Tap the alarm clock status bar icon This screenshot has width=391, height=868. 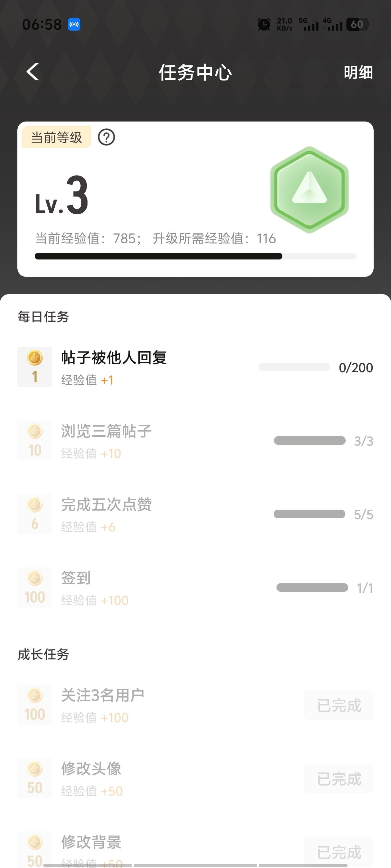tap(264, 24)
